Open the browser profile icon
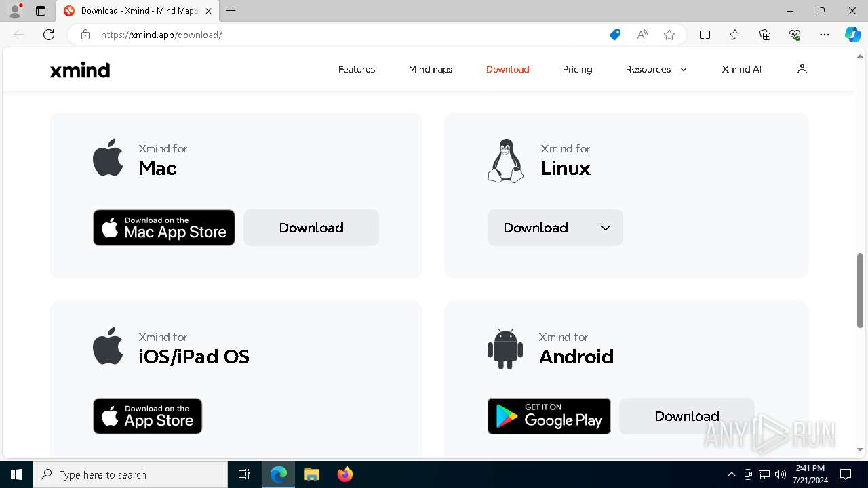The image size is (868, 488). pos(15,11)
